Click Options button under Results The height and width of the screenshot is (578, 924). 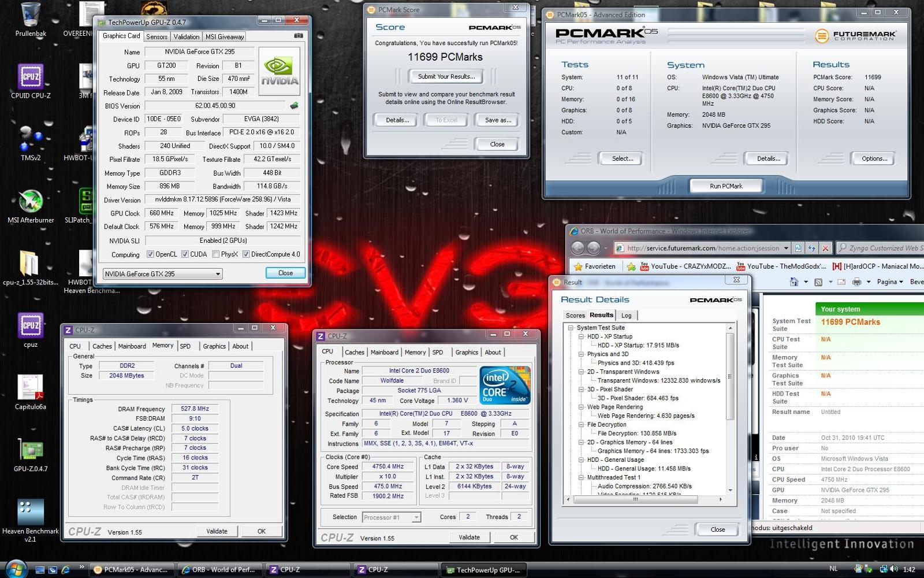tap(874, 158)
